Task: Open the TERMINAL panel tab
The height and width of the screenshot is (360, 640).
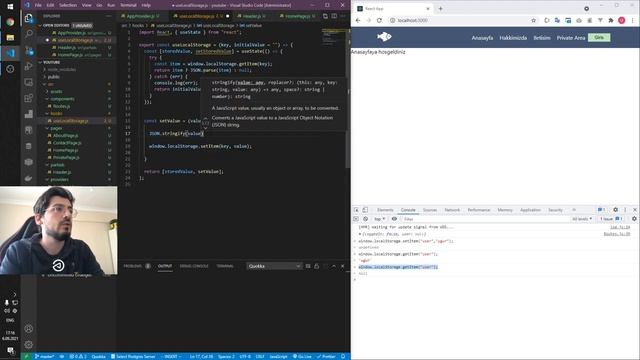Action: point(225,266)
